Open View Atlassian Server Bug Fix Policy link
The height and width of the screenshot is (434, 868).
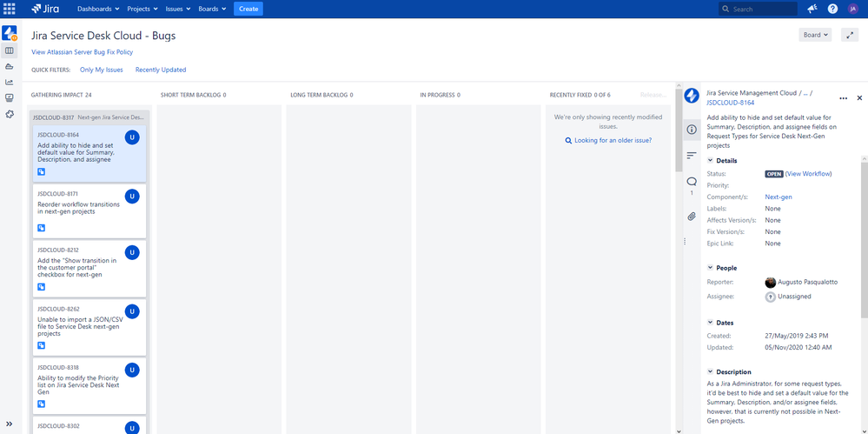(x=82, y=52)
